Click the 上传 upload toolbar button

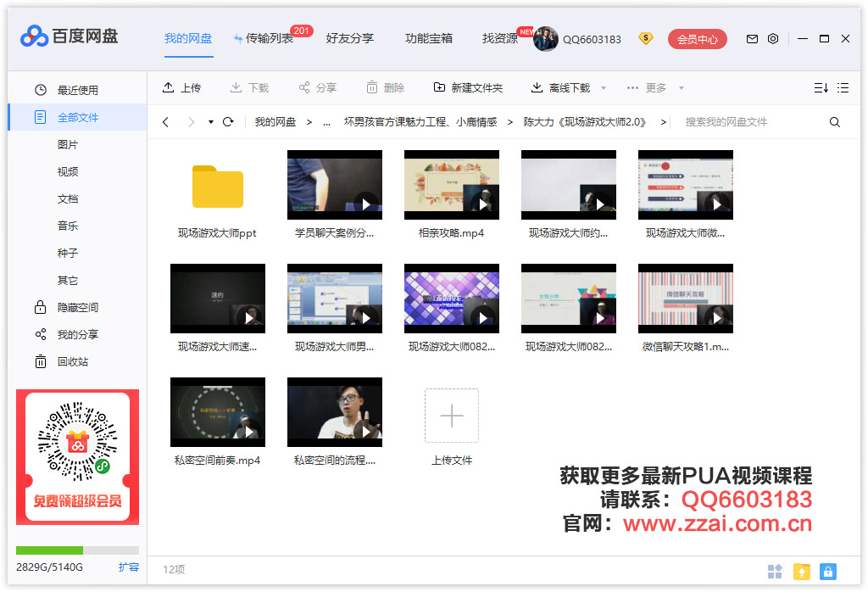point(181,87)
